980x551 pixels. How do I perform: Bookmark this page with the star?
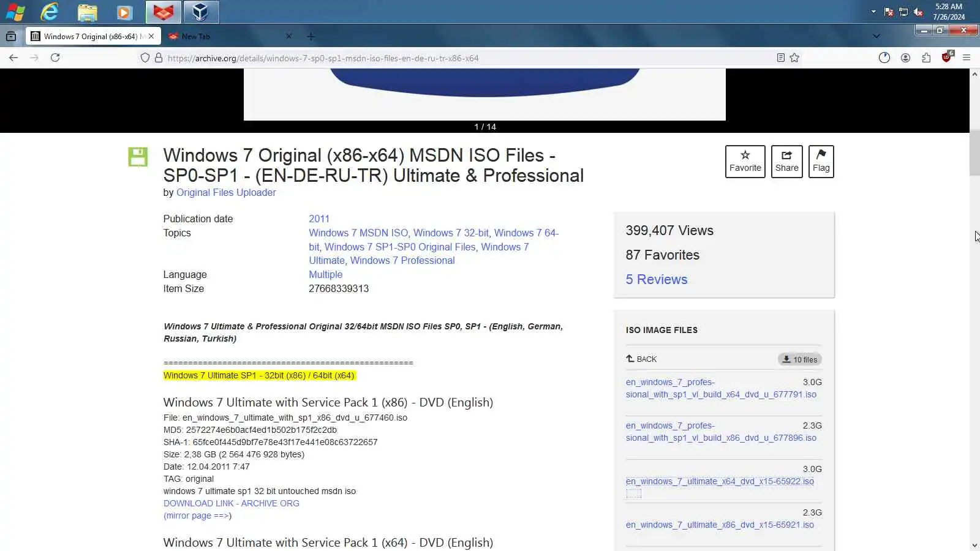click(794, 58)
